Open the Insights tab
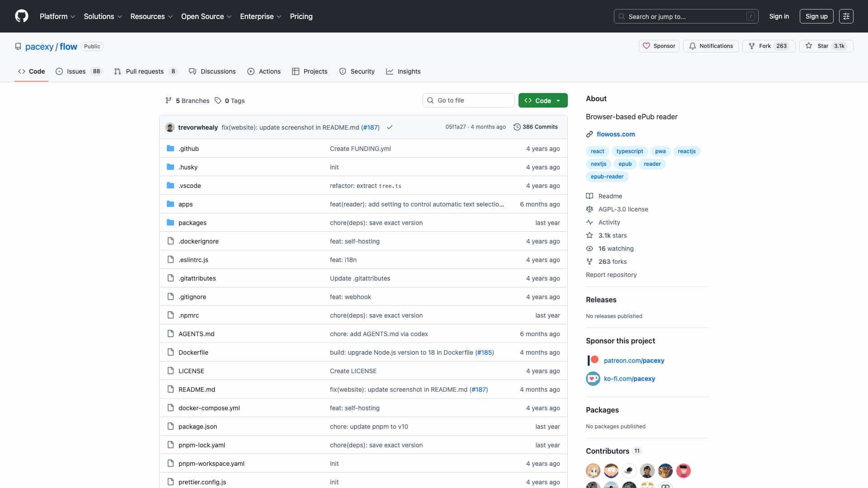 [403, 71]
